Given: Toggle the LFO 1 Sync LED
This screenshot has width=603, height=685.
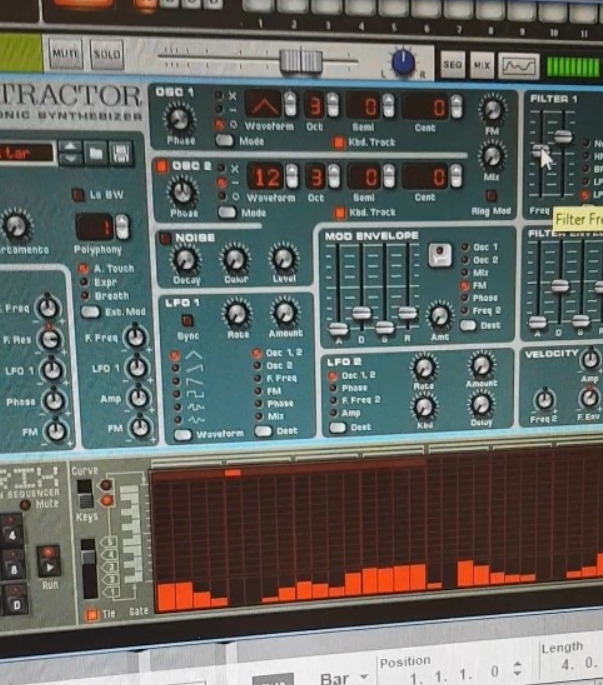Looking at the screenshot, I should (187, 321).
